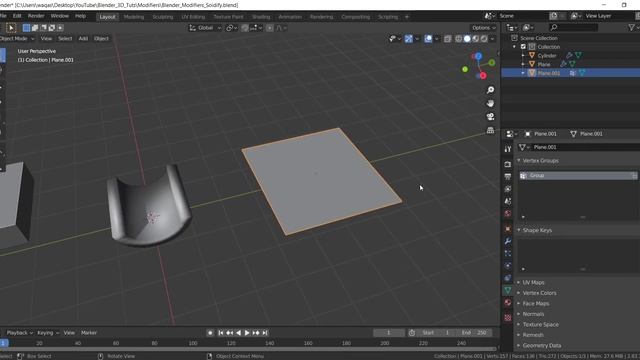Toggle the Collection exclude checkbox in outliner

(523, 47)
